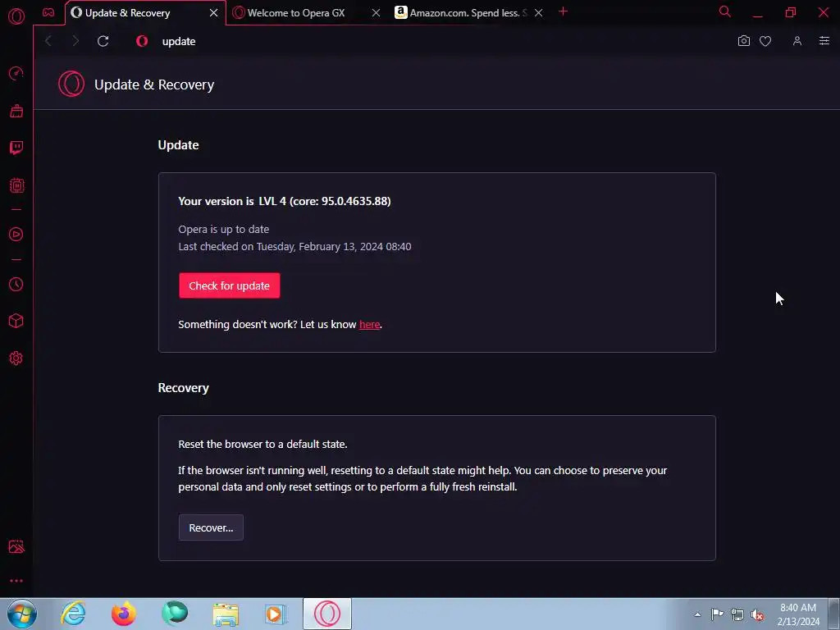This screenshot has height=630, width=840.
Task: Open Twitch panel in sidebar
Action: click(16, 148)
